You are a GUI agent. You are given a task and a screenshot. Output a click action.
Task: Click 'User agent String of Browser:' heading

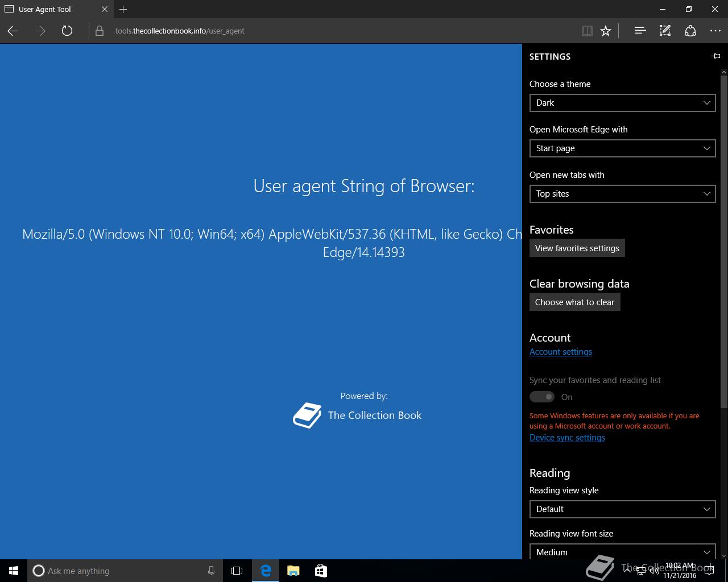coord(364,186)
